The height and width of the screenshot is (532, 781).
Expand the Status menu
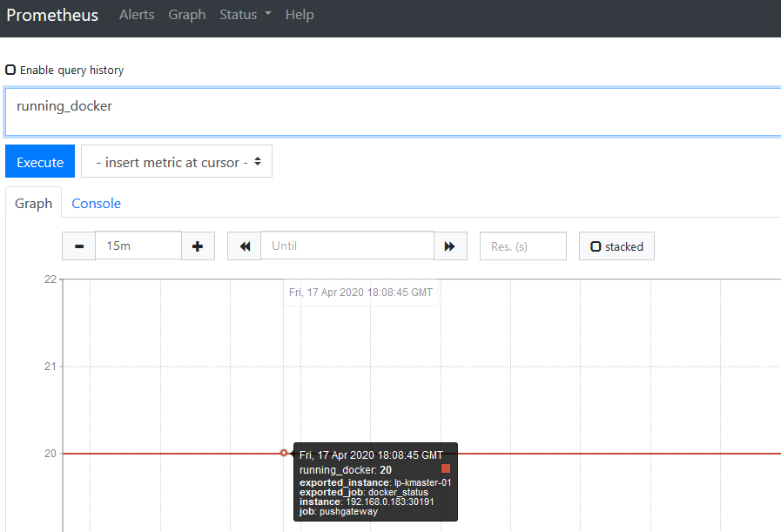coord(246,15)
